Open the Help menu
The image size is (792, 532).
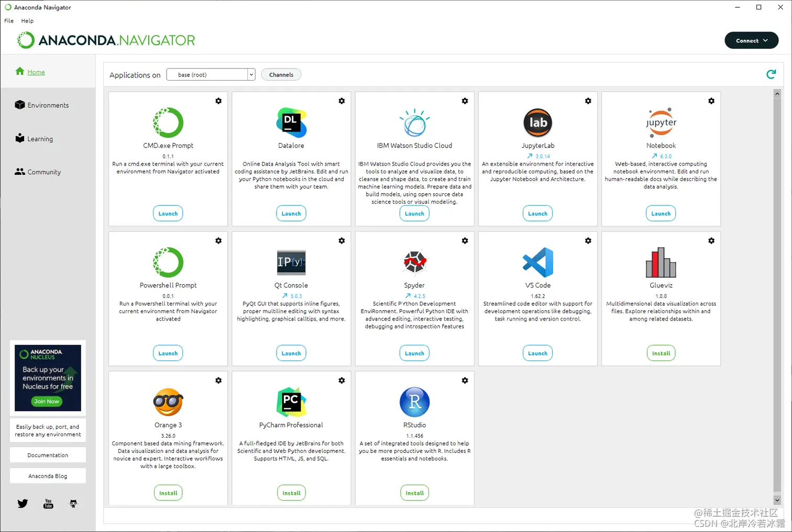[27, 21]
